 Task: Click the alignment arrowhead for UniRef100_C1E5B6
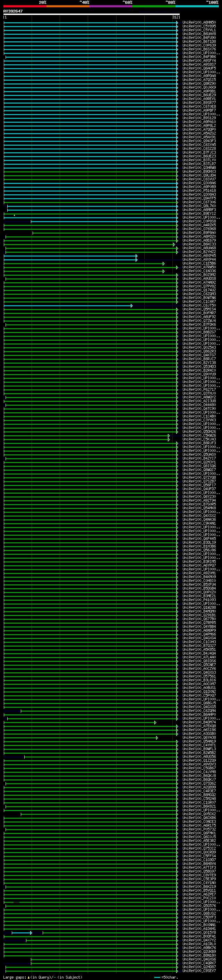tap(164, 264)
